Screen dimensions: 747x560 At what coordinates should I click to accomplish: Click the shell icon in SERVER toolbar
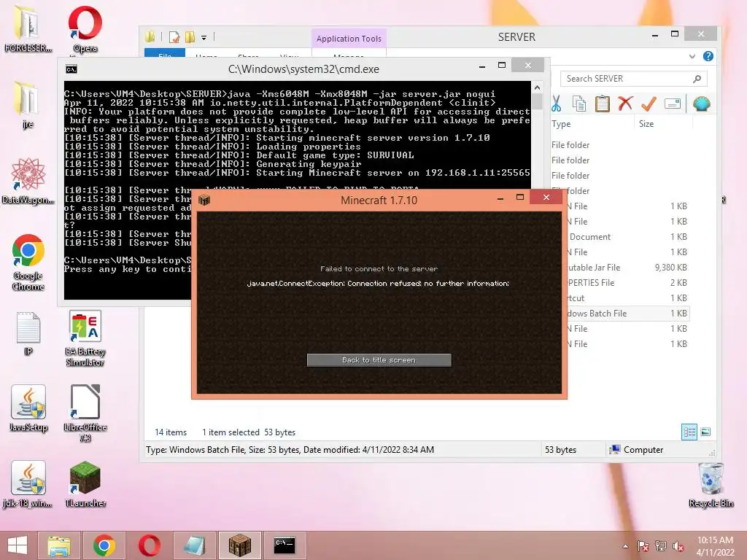click(701, 104)
